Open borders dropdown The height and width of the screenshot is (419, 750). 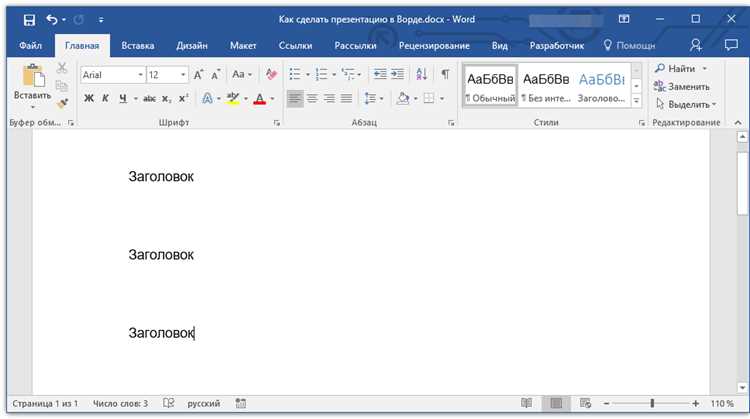441,99
